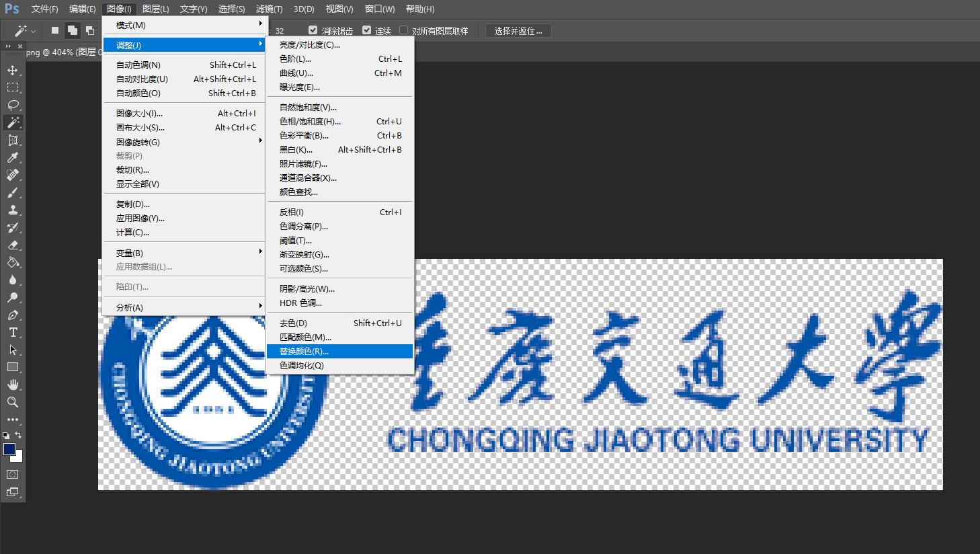Collapse the toolbox with double-arrow icon
This screenshot has width=980, height=554.
[8, 46]
